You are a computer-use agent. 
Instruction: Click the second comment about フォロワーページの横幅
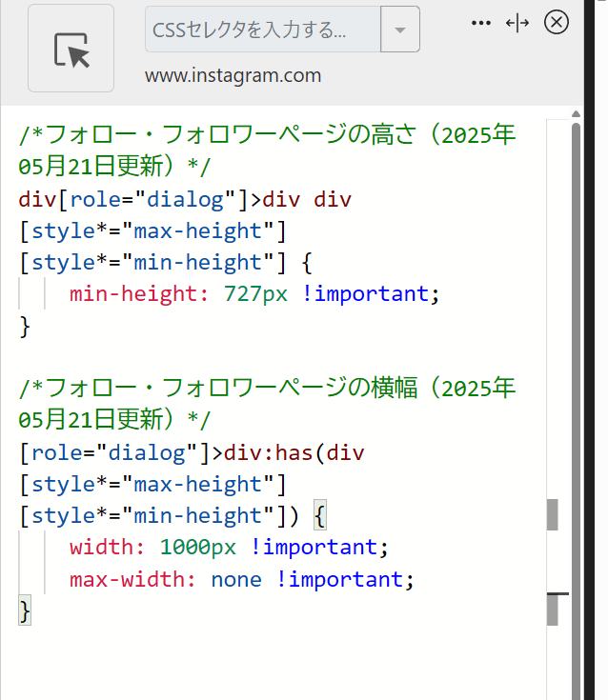(x=267, y=404)
